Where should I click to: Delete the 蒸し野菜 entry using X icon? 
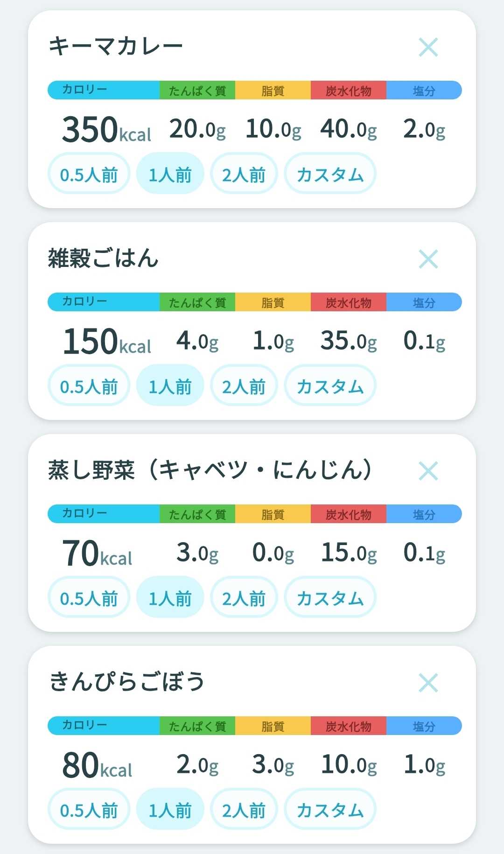click(x=428, y=471)
